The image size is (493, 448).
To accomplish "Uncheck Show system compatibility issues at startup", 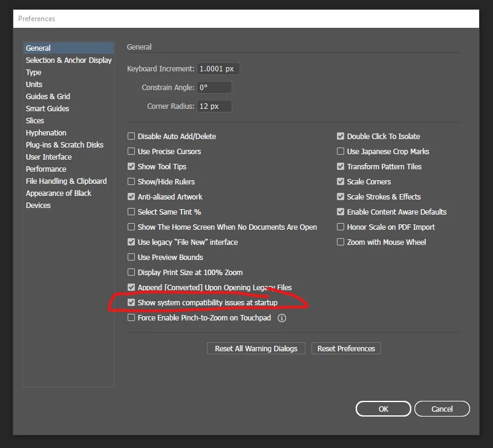I will click(131, 302).
